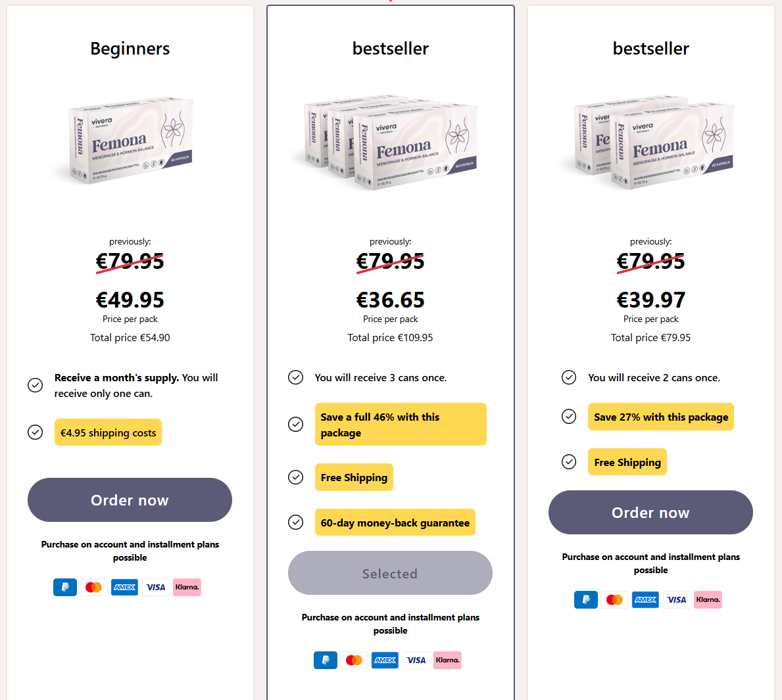Click the Klarna icon under the 3-can package
Viewport: 782px width, 700px height.
[447, 660]
